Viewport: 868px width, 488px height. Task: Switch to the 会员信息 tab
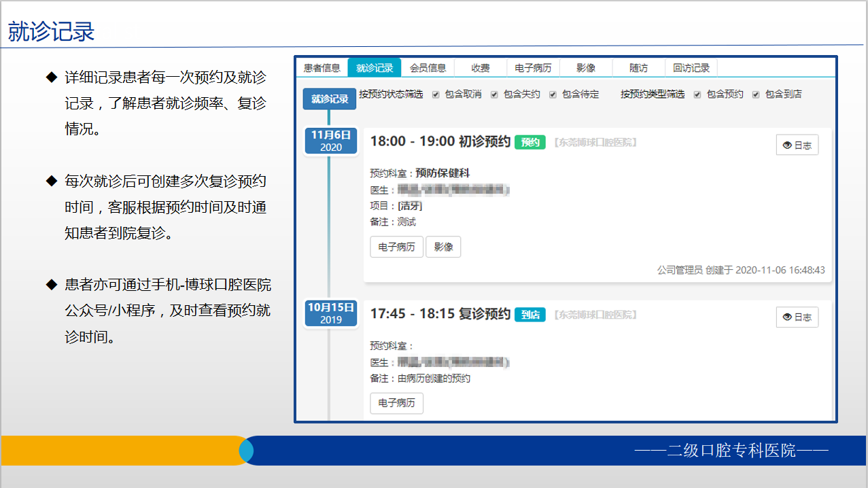[x=426, y=67]
